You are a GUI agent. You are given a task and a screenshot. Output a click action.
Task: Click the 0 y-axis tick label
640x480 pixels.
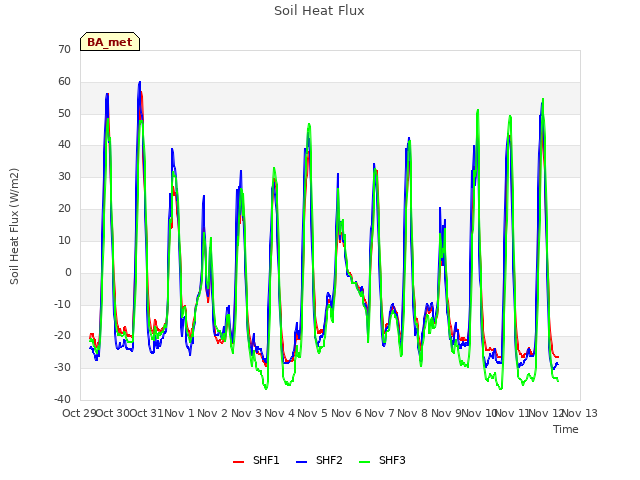tap(68, 272)
